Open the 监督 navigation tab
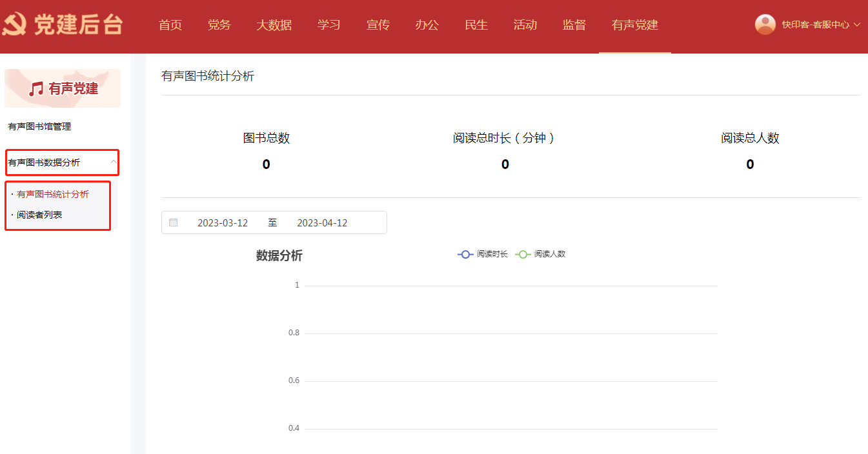The image size is (868, 454). click(x=574, y=25)
